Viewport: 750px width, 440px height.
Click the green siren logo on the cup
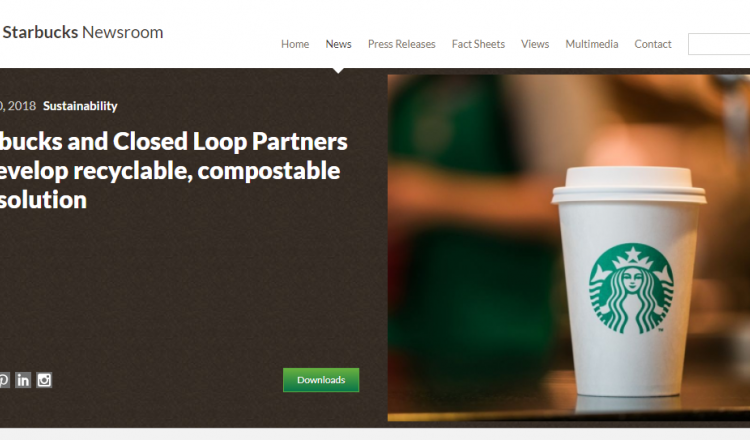pos(631,288)
